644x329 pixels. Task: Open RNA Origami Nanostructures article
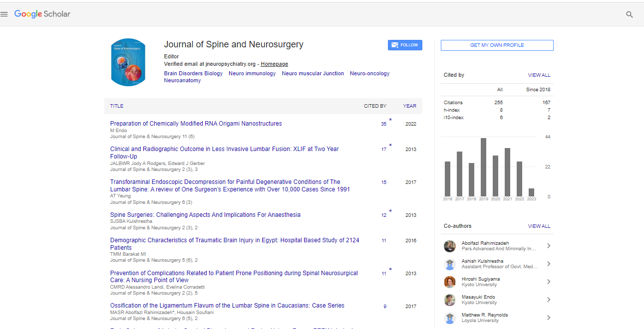(x=196, y=124)
